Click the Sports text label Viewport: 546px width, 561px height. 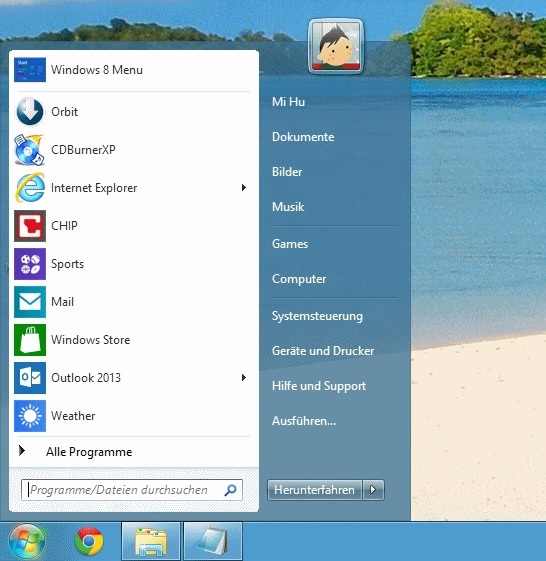[67, 264]
